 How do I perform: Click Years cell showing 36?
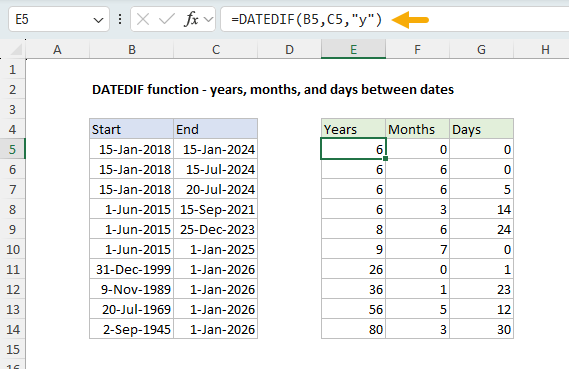(353, 289)
